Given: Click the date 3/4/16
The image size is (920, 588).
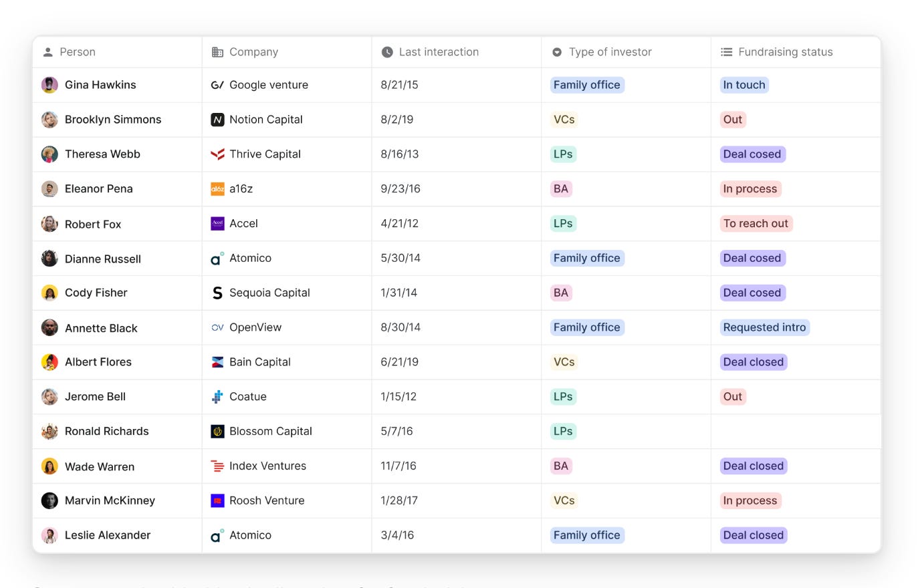Looking at the screenshot, I should click(397, 535).
